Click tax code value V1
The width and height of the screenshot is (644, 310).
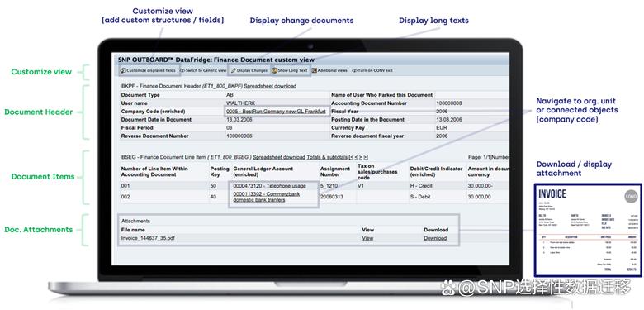[361, 186]
